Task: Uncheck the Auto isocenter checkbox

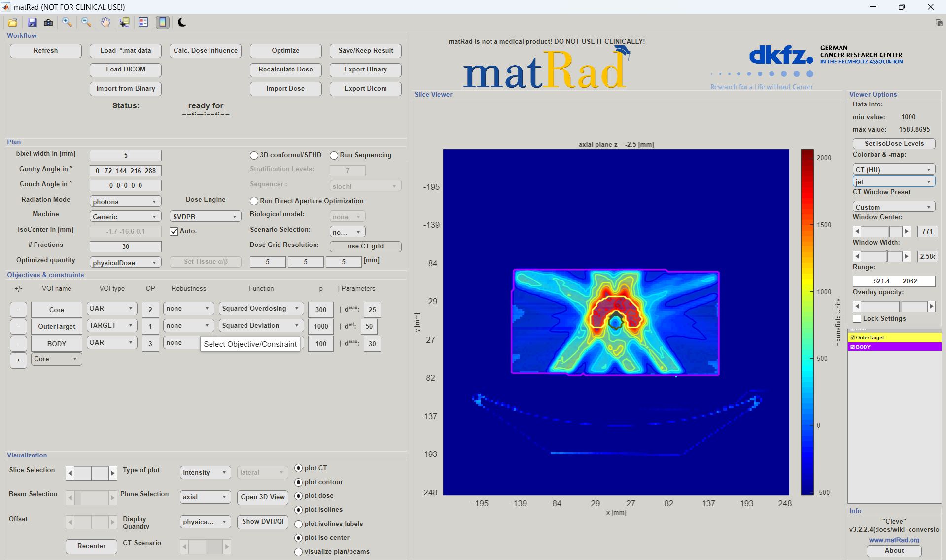Action: [174, 231]
